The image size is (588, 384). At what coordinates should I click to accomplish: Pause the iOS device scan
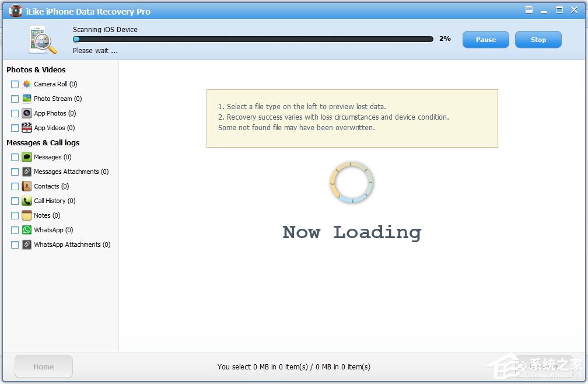pyautogui.click(x=485, y=39)
